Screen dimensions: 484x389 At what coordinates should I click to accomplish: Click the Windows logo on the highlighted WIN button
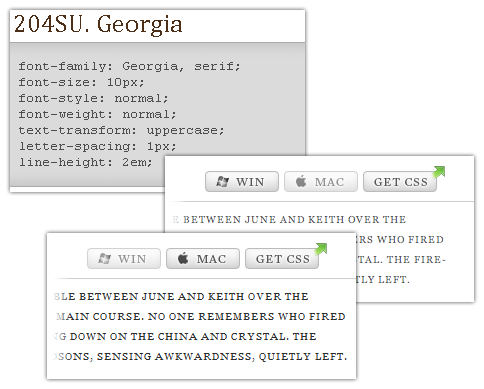tap(222, 182)
